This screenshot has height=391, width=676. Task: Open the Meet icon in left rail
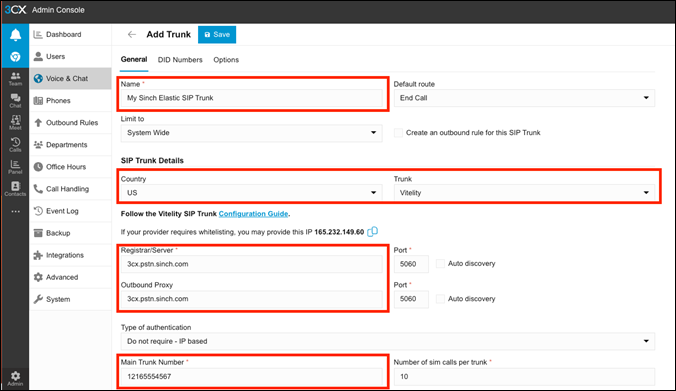(x=15, y=122)
